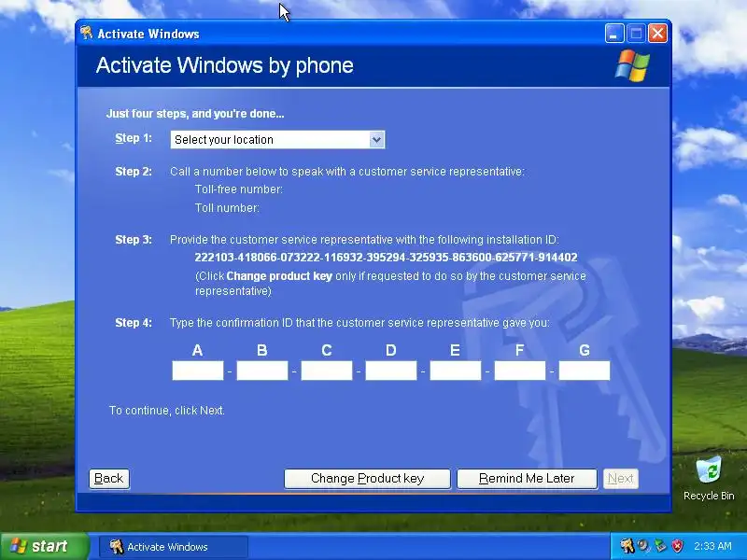Open the Recycle Bin desktop icon
The height and width of the screenshot is (560, 747).
(709, 478)
